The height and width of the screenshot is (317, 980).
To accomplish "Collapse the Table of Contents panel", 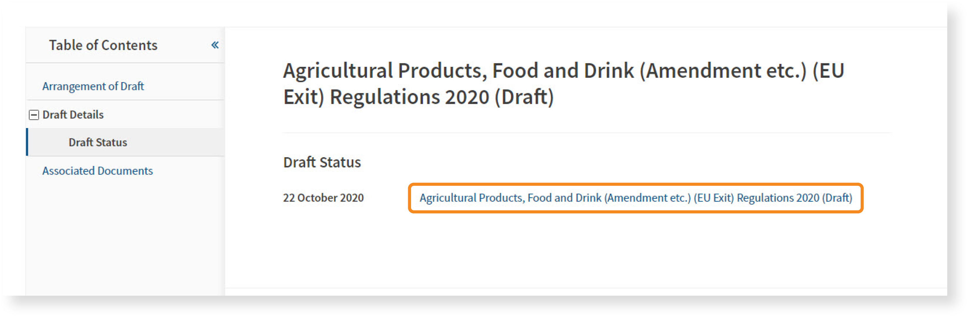I will [x=215, y=45].
